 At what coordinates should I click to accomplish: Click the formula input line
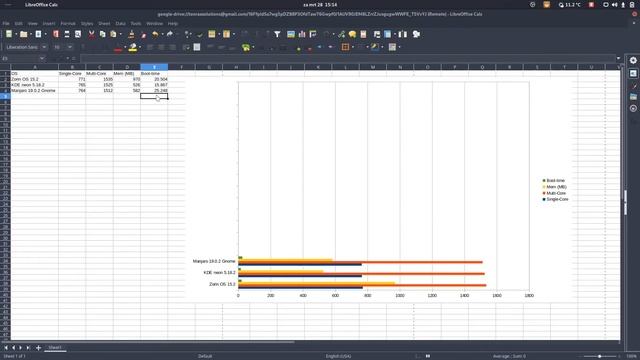[347, 58]
